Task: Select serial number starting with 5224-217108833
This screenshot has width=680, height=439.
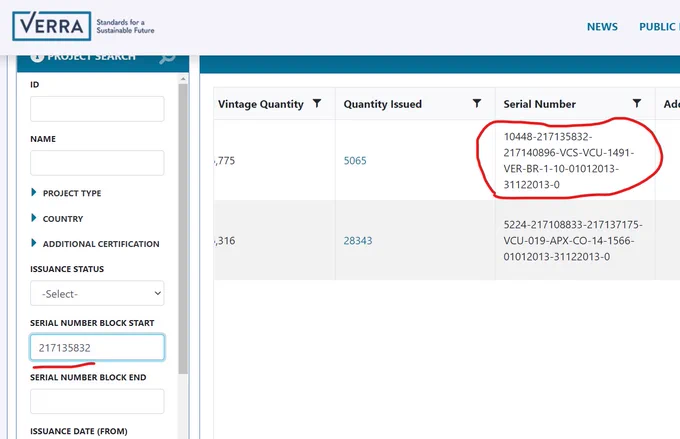Action: tap(573, 241)
